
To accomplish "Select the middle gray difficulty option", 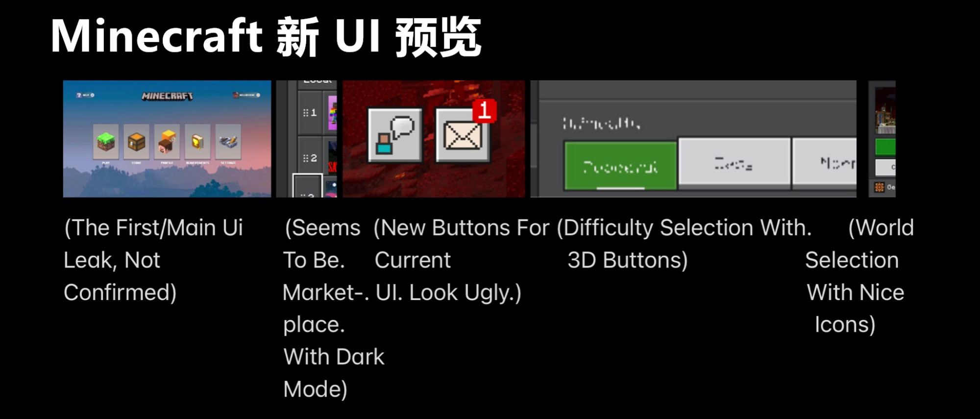I will [734, 163].
